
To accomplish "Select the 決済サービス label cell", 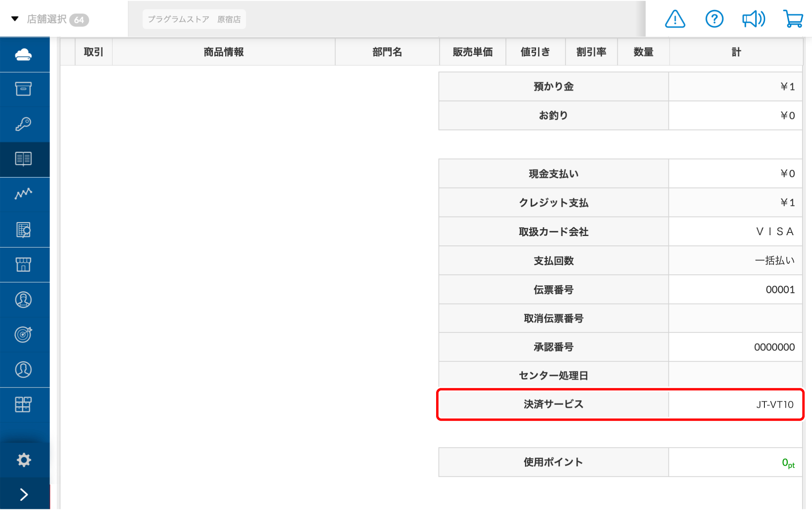I will (x=553, y=404).
